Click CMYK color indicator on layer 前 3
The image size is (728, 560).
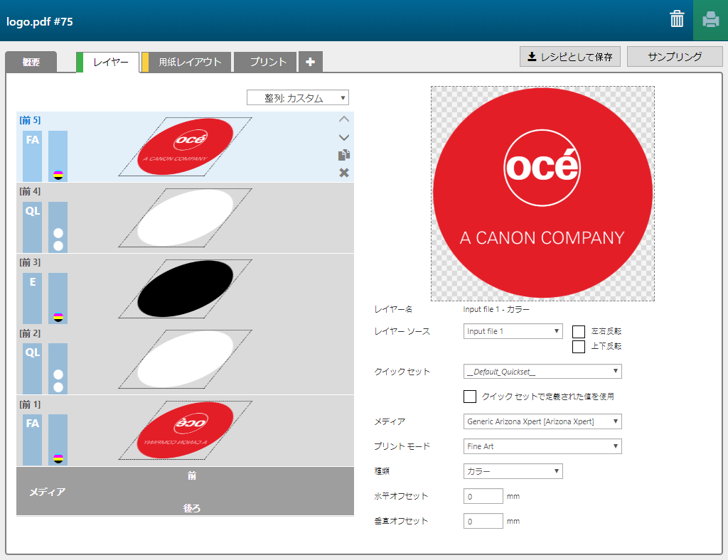(58, 318)
